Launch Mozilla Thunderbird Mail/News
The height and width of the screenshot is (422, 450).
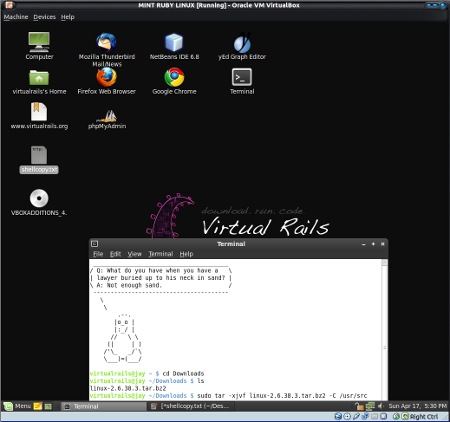[x=107, y=50]
